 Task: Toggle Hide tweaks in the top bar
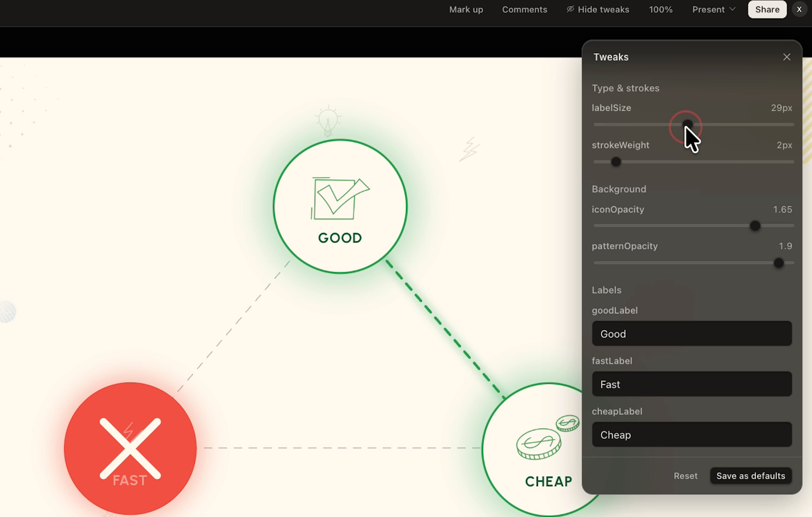598,10
